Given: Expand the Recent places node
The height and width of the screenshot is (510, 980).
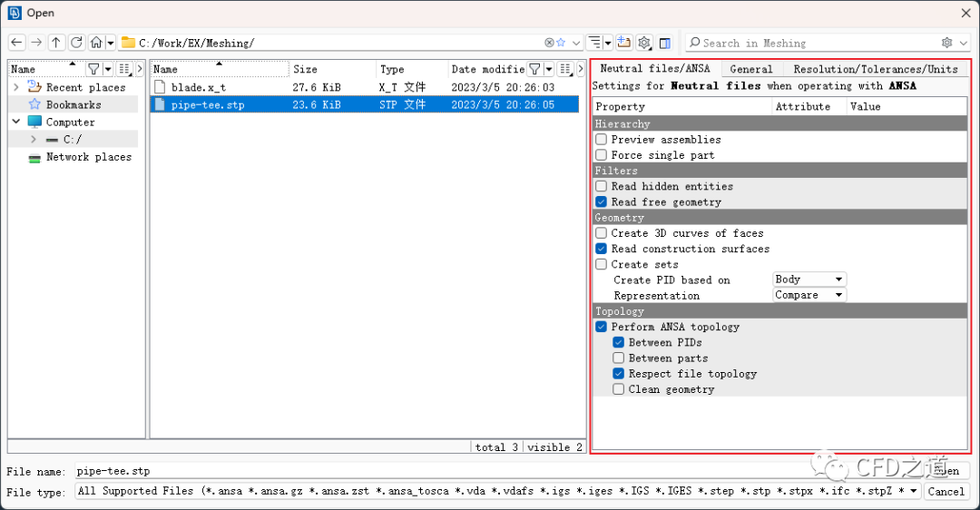Looking at the screenshot, I should [x=16, y=87].
